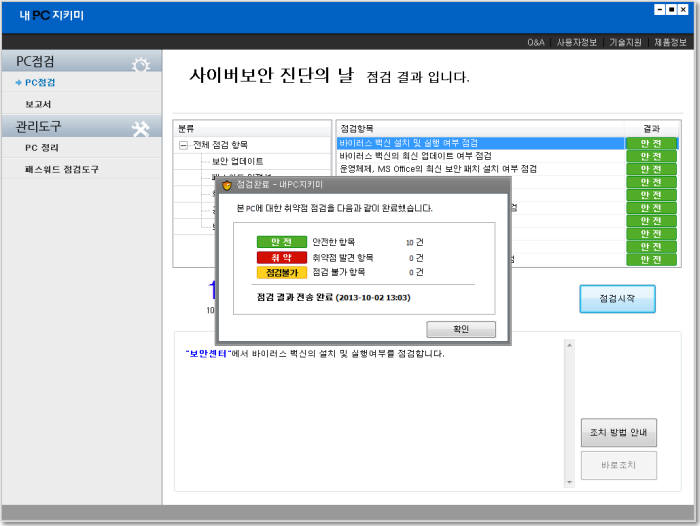Click the 결과 column header
This screenshot has height=526, width=700.
click(651, 129)
